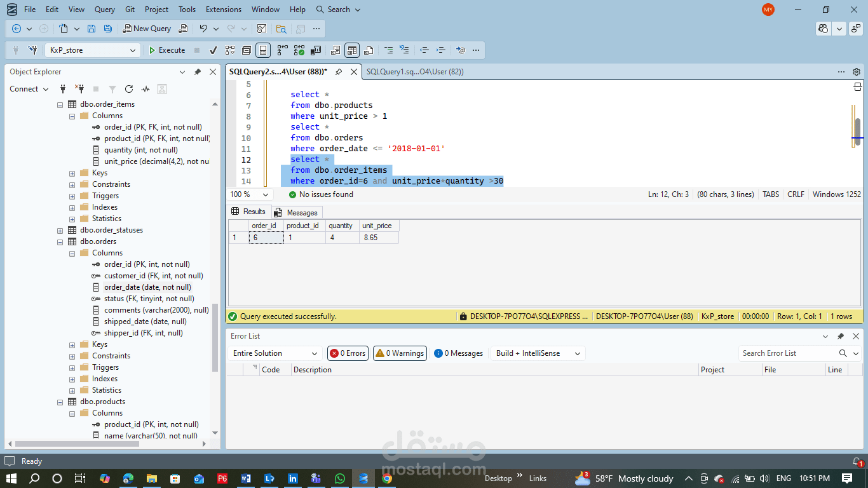Screen dimensions: 868x488
Task: Expand the dbo.order_statuses table node
Action: coord(60,230)
